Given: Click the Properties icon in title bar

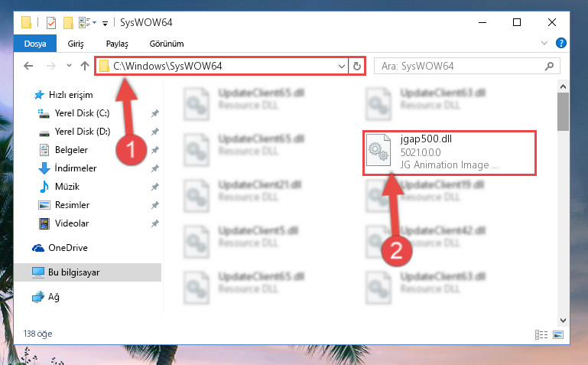Looking at the screenshot, I should (x=51, y=23).
